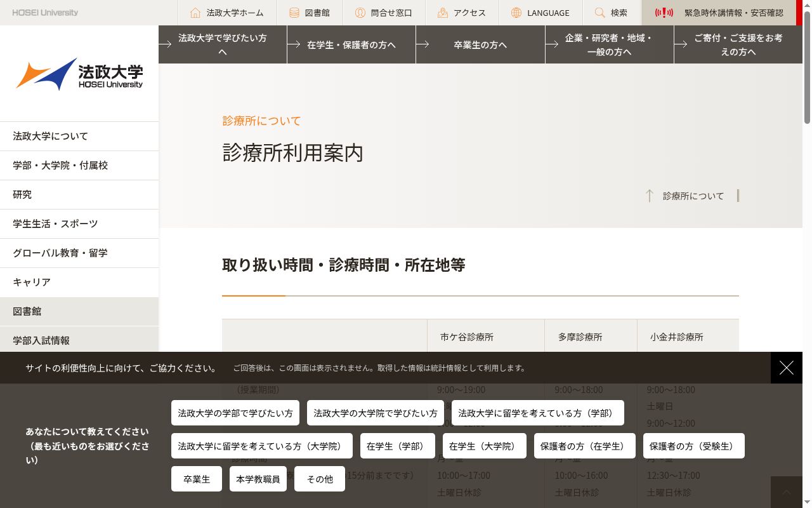Choose 法政大学に留学を考えている方（学部） option

pos(538,413)
